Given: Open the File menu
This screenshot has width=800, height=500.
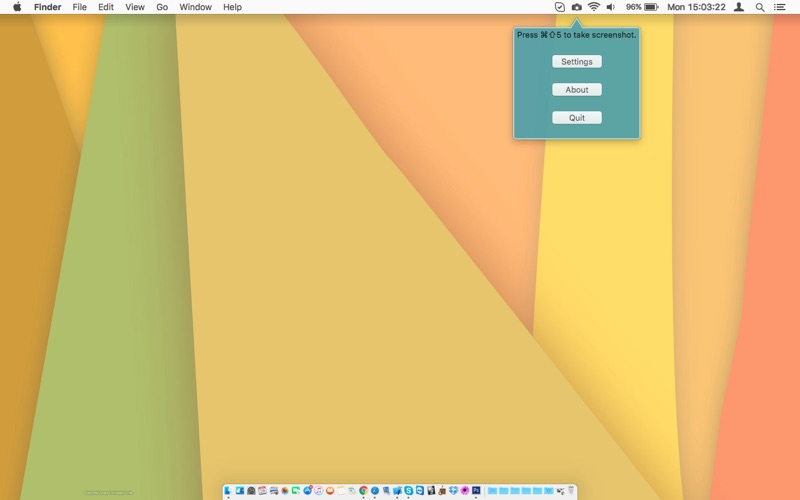Looking at the screenshot, I should coord(79,7).
